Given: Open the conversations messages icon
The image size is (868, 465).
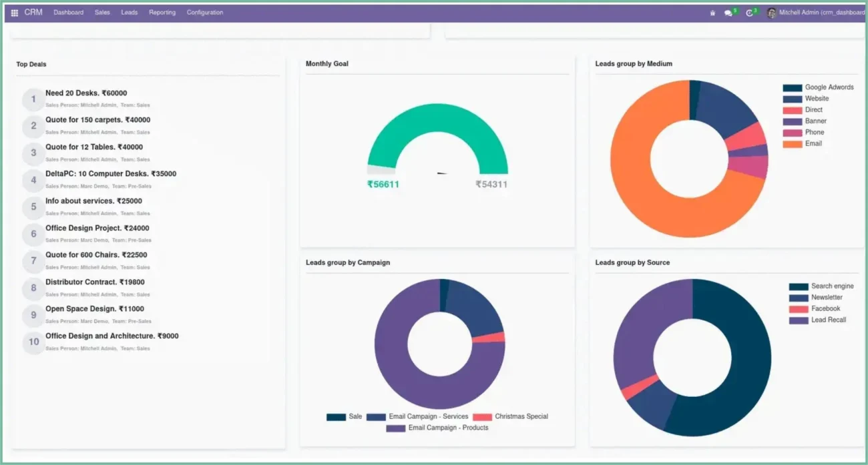Looking at the screenshot, I should (729, 11).
